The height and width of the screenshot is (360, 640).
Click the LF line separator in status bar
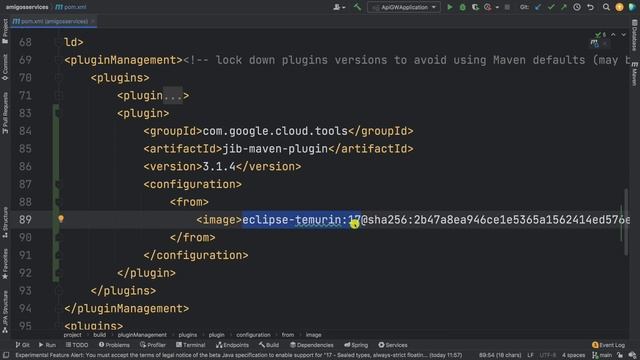pyautogui.click(x=530, y=355)
